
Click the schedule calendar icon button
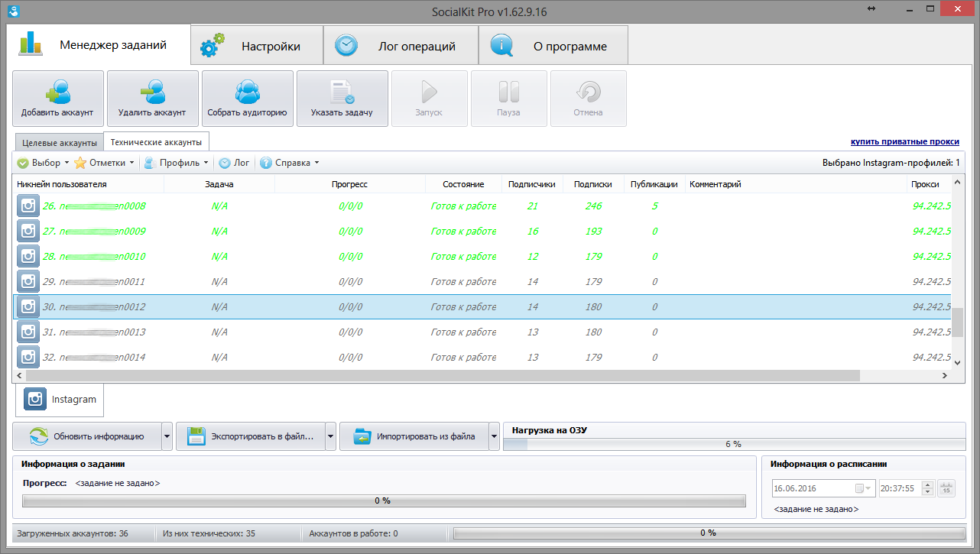pyautogui.click(x=946, y=488)
